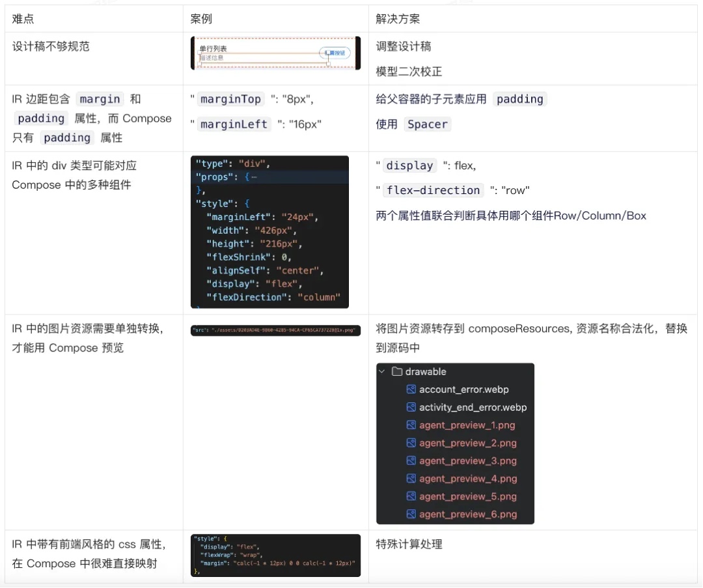Click the 解决方案 column header
703x588 pixels.
point(398,19)
